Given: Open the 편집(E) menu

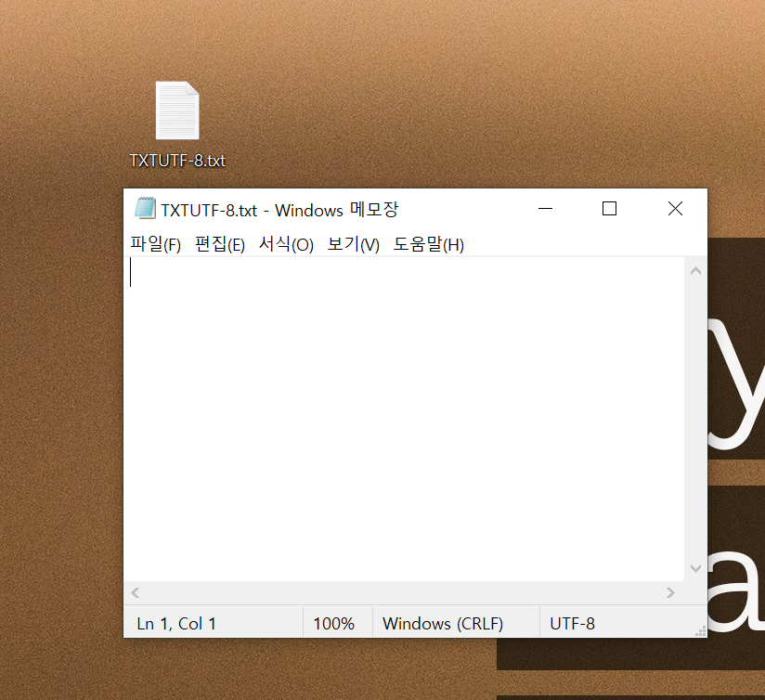Looking at the screenshot, I should tap(220, 244).
